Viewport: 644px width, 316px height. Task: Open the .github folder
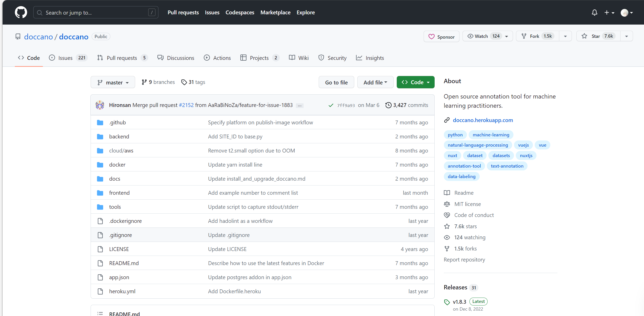pos(117,123)
